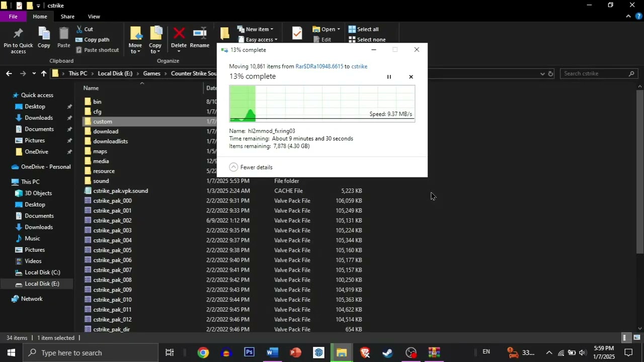Click Games breadcrumb in address bar

pos(151,73)
